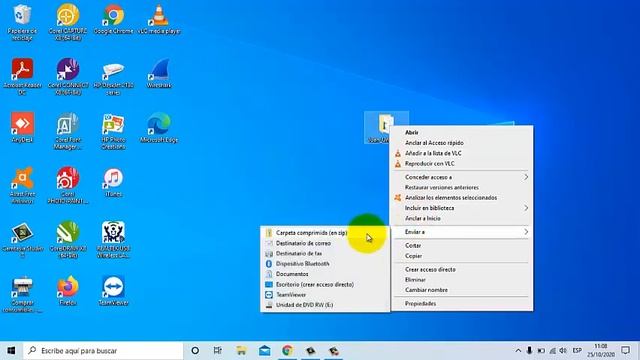Open the clock and date display
The height and width of the screenshot is (360, 640).
click(x=601, y=351)
